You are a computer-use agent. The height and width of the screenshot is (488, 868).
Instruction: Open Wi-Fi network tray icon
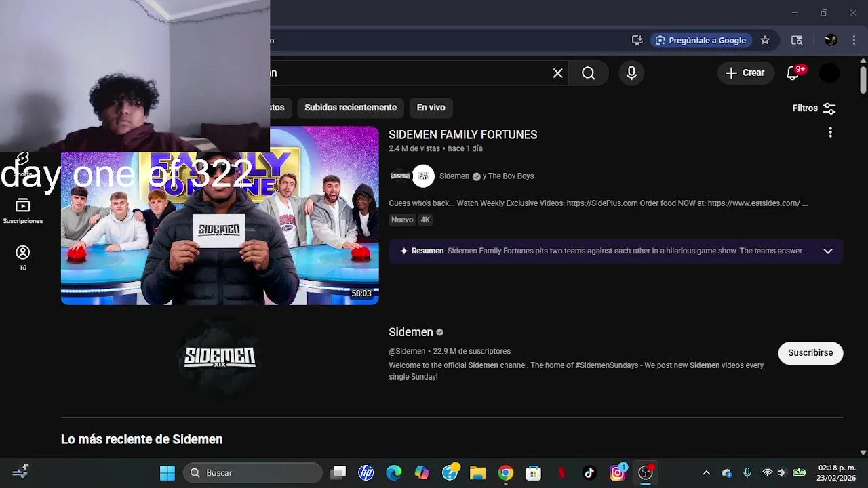click(x=767, y=473)
